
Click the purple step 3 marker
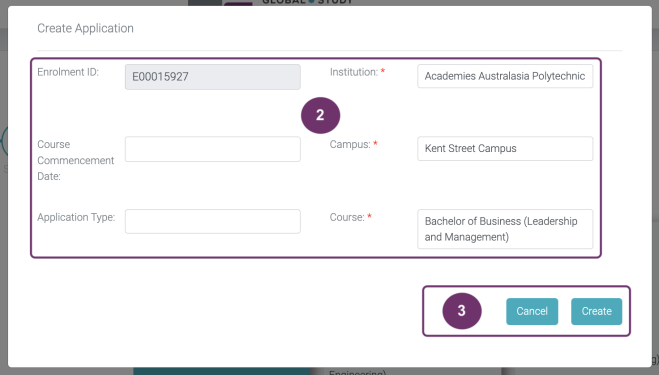tap(461, 311)
